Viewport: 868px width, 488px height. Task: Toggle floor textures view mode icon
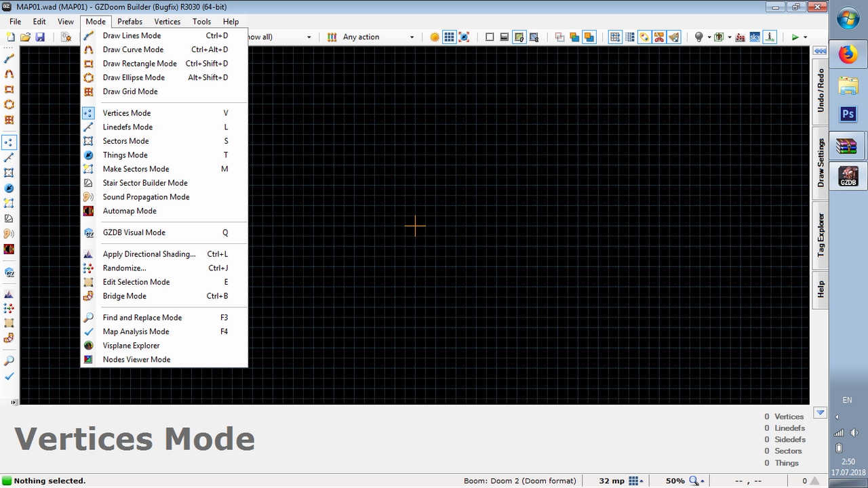click(x=519, y=37)
